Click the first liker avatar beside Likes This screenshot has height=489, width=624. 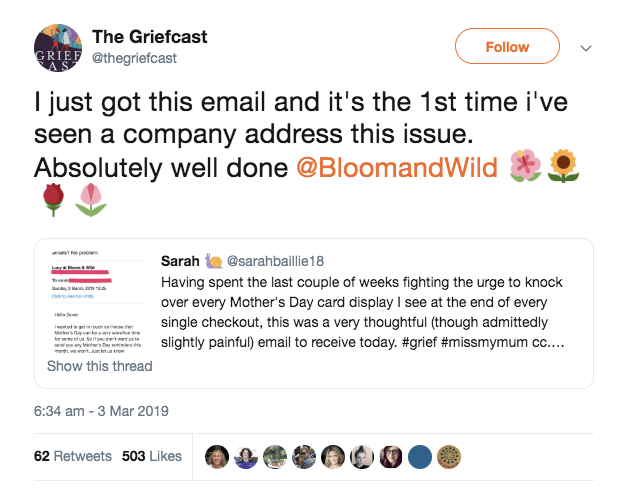tap(217, 457)
